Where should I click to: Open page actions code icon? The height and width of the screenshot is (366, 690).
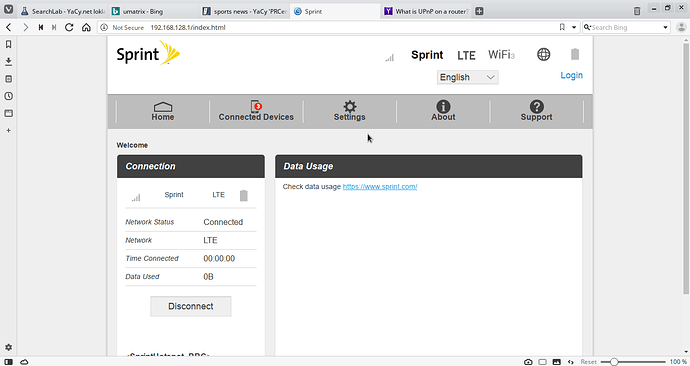571,362
